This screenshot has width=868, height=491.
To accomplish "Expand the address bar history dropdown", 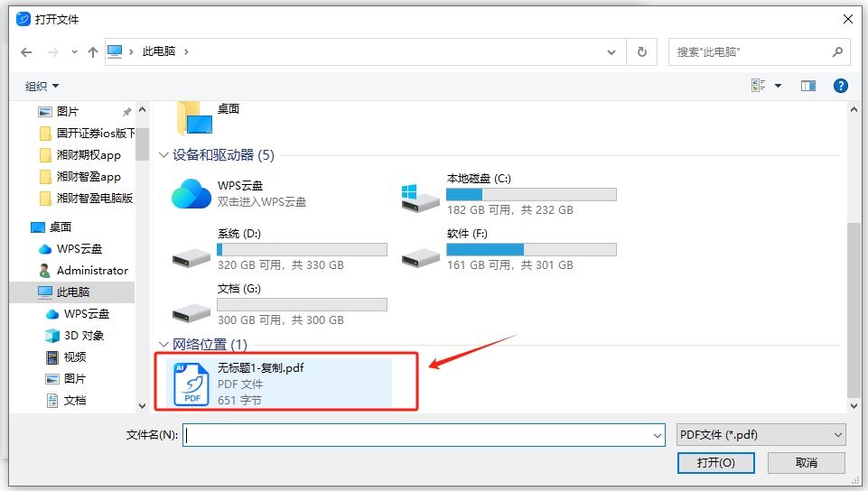I will point(611,52).
